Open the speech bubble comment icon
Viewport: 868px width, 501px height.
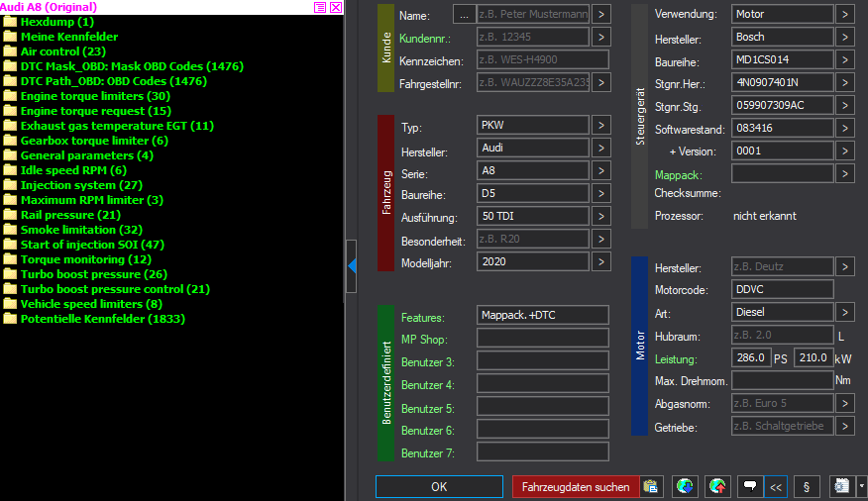[750, 486]
